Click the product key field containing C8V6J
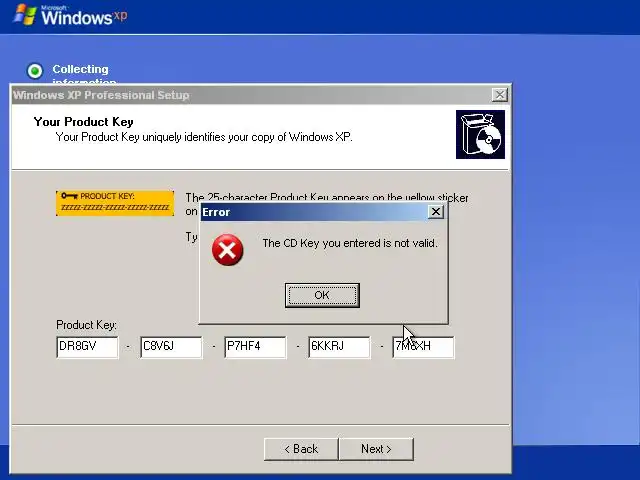The height and width of the screenshot is (480, 640). pos(171,347)
